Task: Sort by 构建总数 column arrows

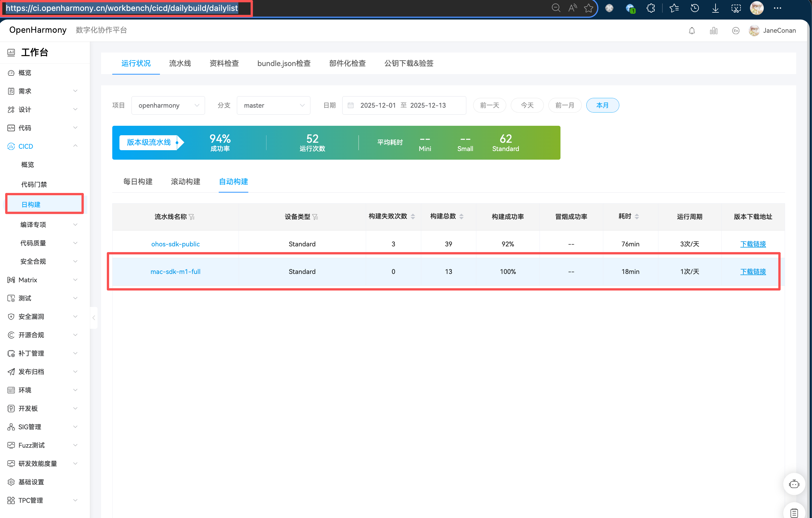Action: (461, 217)
